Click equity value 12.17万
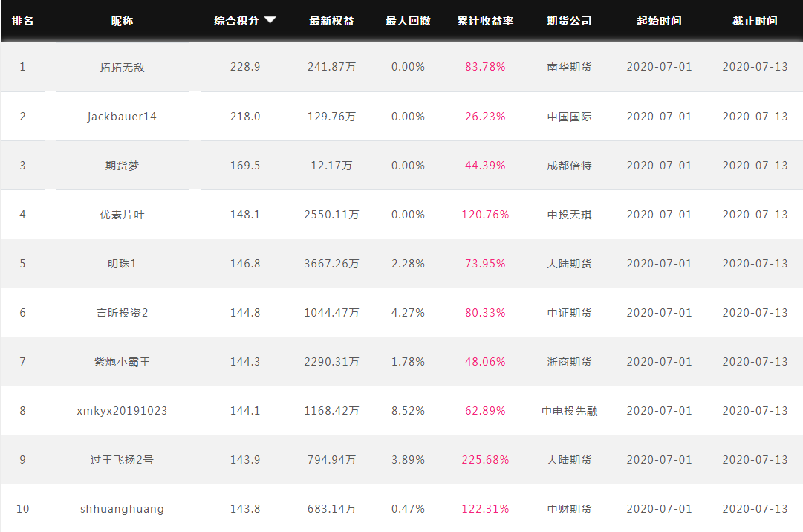803x532 pixels. [331, 166]
